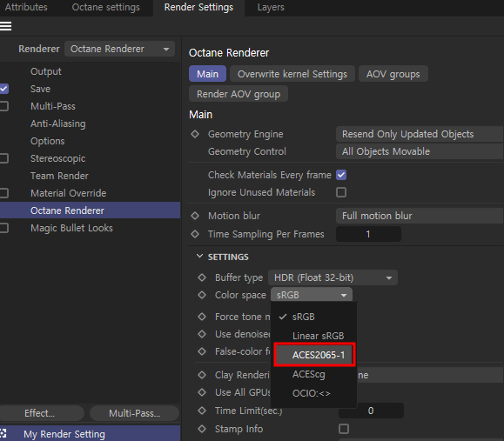Click Stamp Info keyframe diamond icon

coord(202,429)
